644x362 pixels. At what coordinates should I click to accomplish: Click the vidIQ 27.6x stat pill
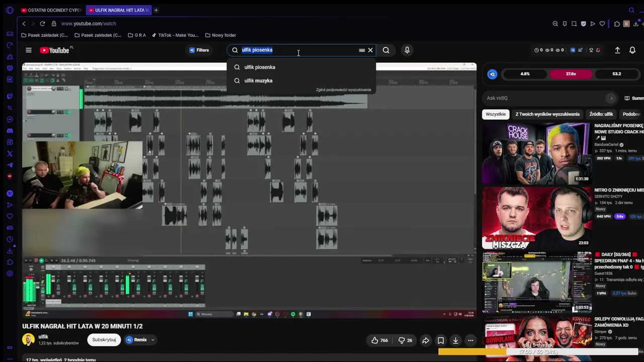click(x=571, y=74)
